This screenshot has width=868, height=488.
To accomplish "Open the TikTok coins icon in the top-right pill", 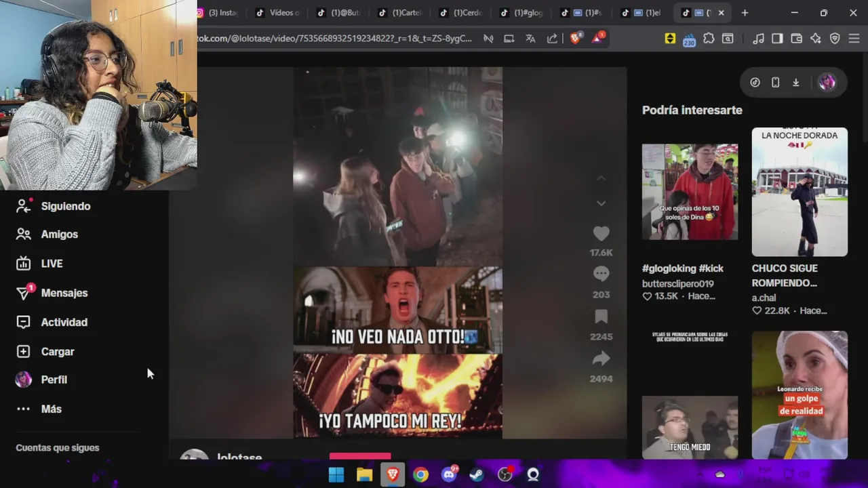I will click(x=755, y=83).
